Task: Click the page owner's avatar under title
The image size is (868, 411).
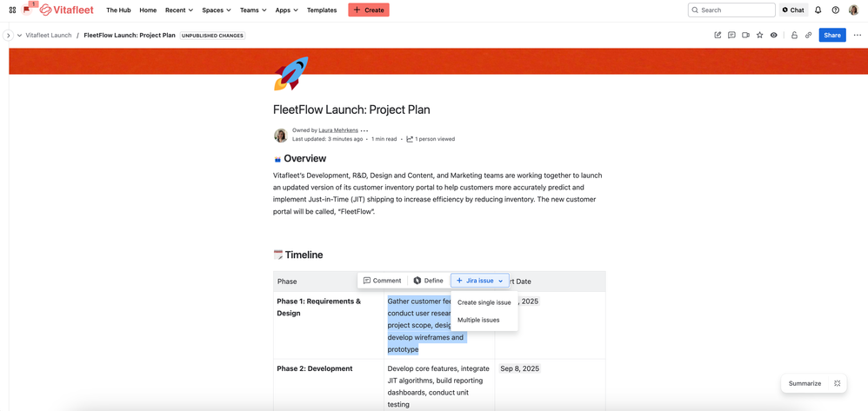Action: coord(281,135)
